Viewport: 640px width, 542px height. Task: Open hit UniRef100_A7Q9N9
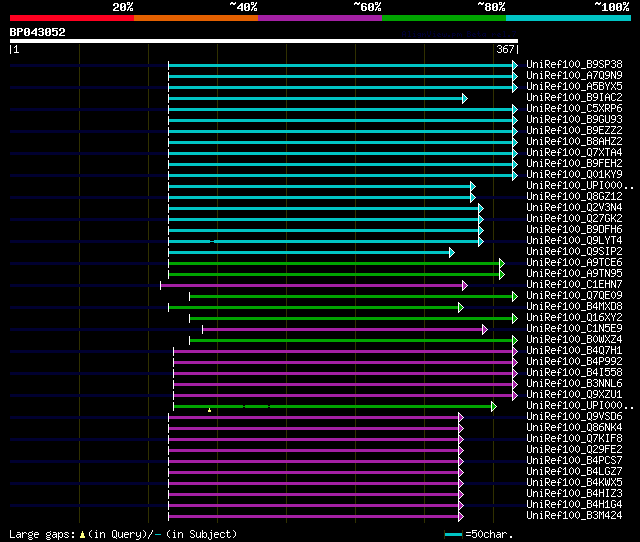[574, 76]
